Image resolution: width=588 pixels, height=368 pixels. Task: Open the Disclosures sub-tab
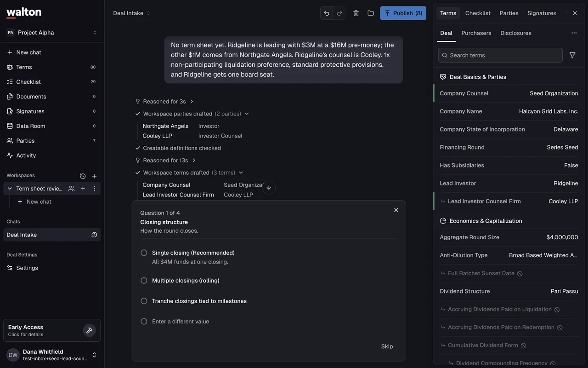(516, 33)
